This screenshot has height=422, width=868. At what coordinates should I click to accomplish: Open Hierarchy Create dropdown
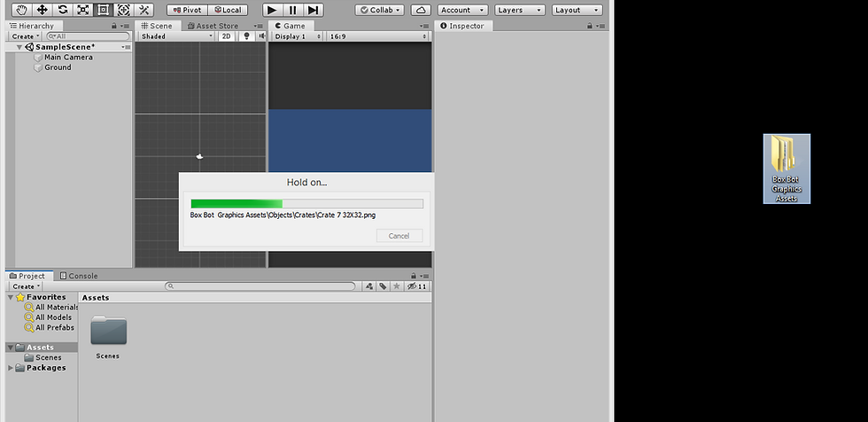pyautogui.click(x=26, y=36)
